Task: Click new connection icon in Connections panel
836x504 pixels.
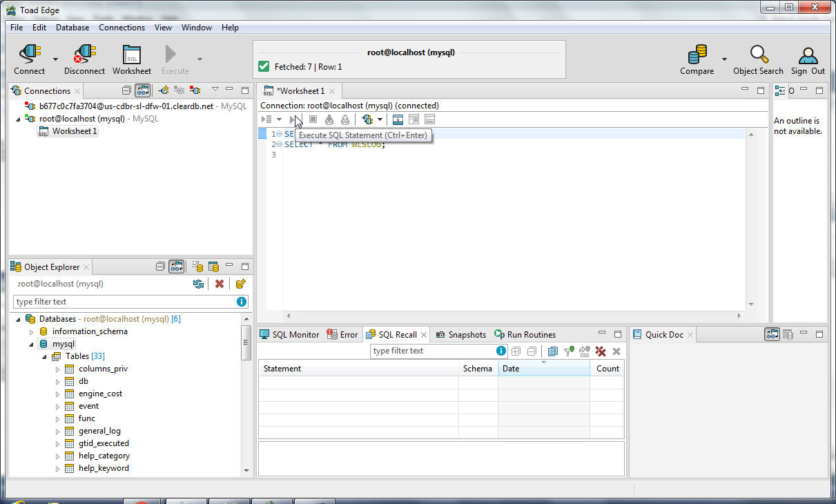Action: (x=164, y=90)
